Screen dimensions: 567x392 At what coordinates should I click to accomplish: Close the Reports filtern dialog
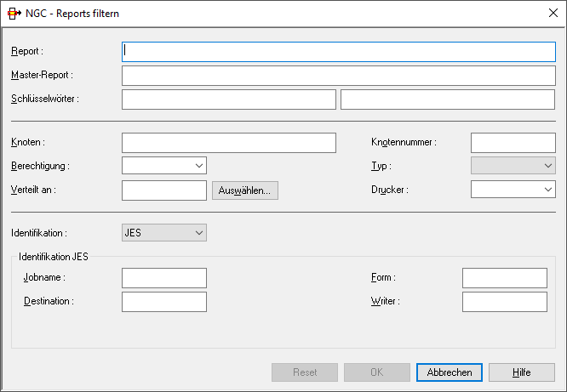[x=553, y=13]
